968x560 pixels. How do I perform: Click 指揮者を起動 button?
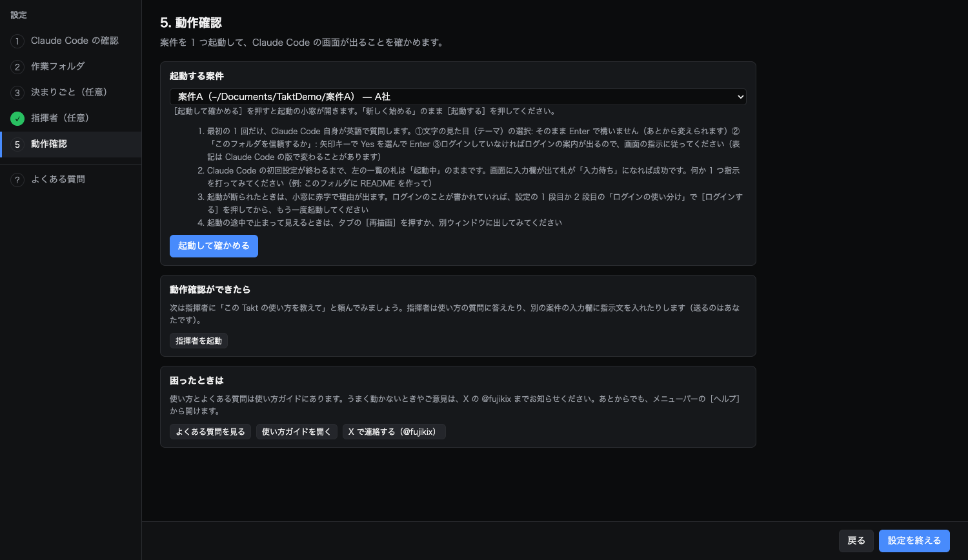click(x=199, y=341)
